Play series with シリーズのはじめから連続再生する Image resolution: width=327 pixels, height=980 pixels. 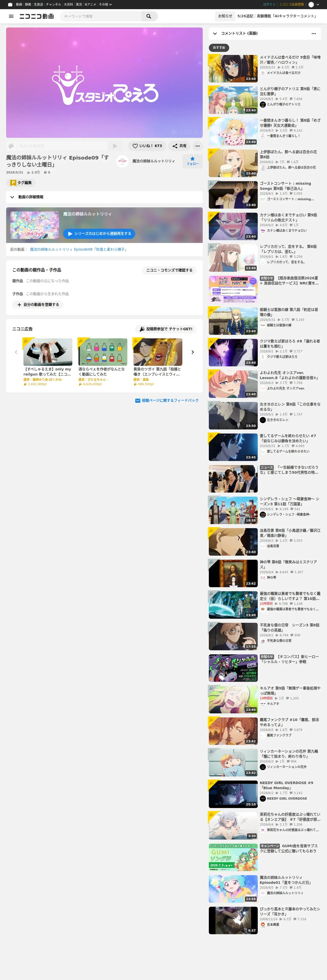click(x=99, y=234)
